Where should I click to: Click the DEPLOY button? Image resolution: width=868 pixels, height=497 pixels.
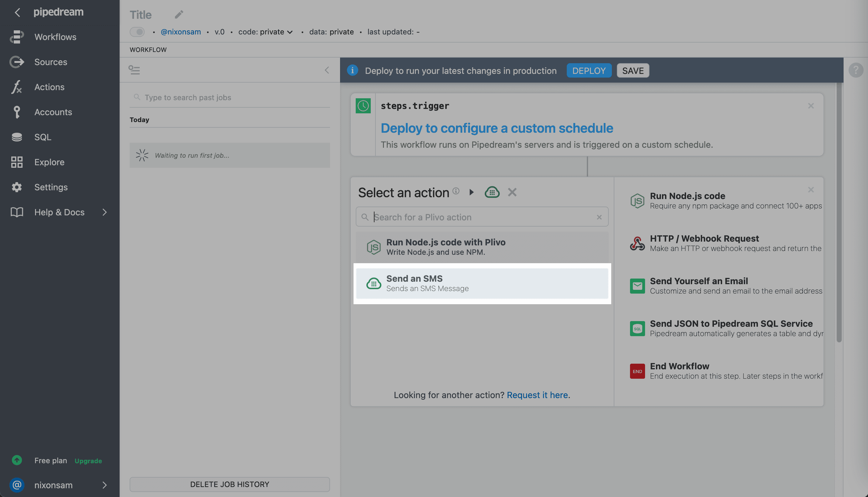pos(589,70)
